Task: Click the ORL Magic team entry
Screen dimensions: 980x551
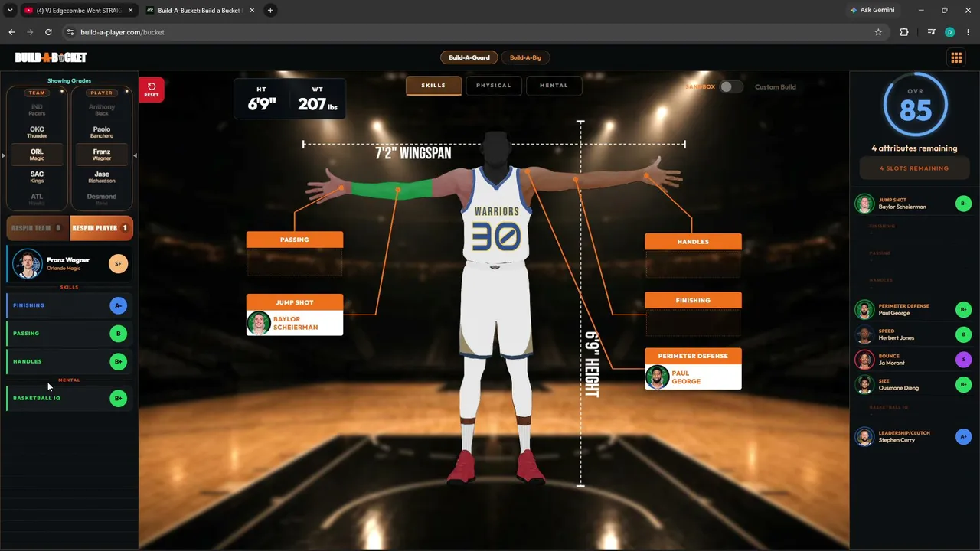Action: tap(37, 155)
